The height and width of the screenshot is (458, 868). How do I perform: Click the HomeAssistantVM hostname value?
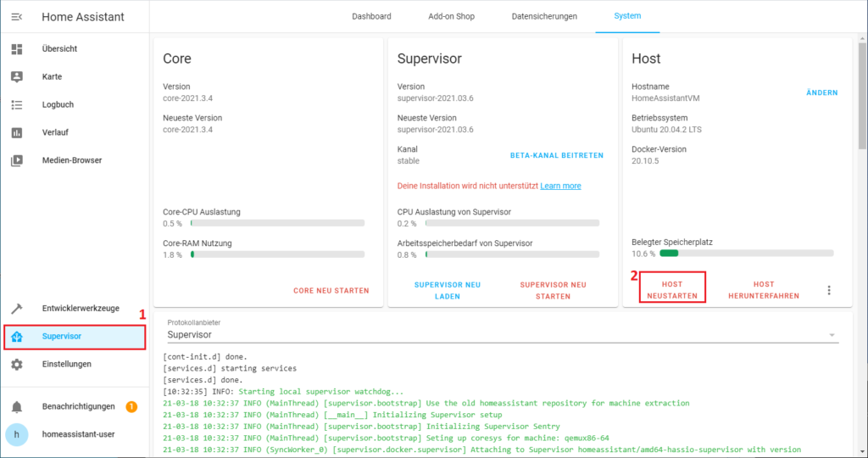[665, 98]
